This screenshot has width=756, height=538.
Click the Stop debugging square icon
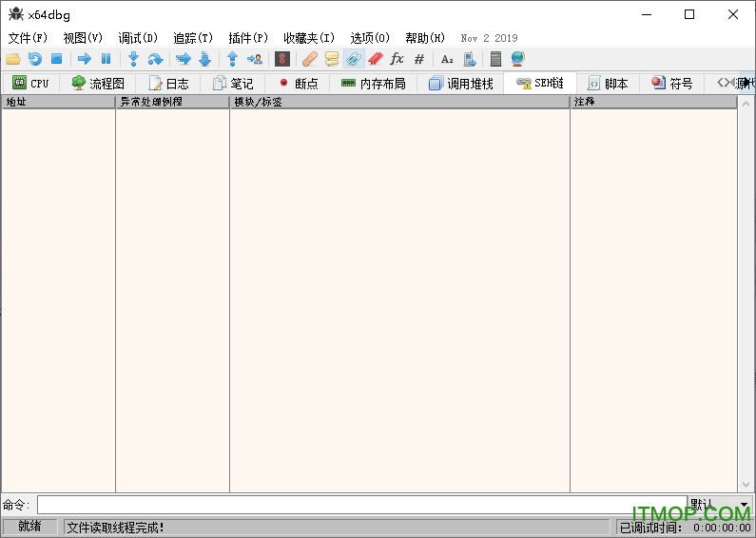57,59
